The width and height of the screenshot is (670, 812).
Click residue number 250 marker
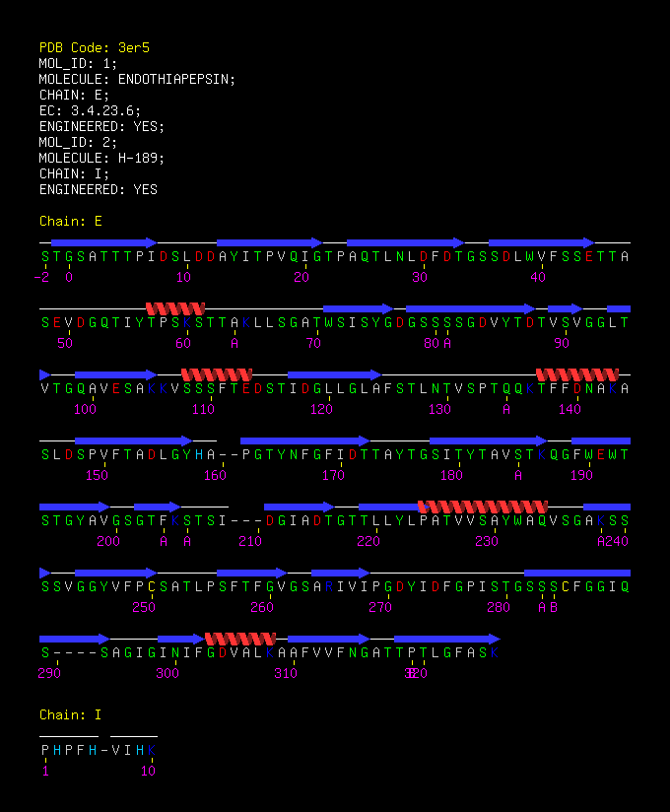(144, 607)
